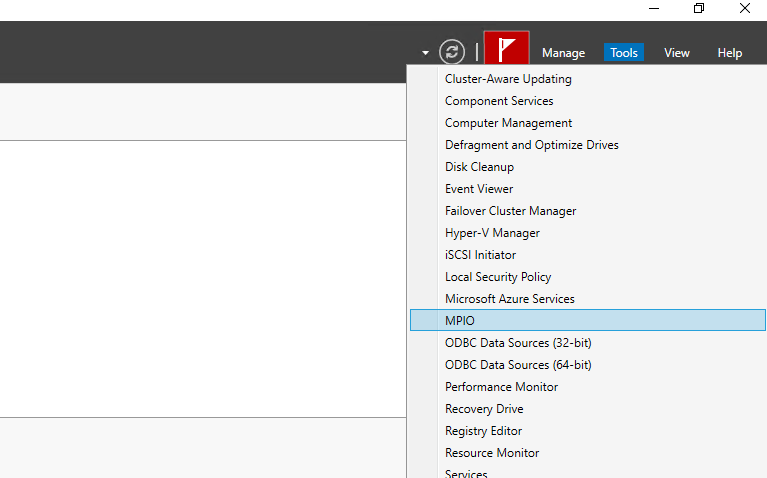This screenshot has width=767, height=478.
Task: Select Computer Management entry
Action: click(508, 123)
